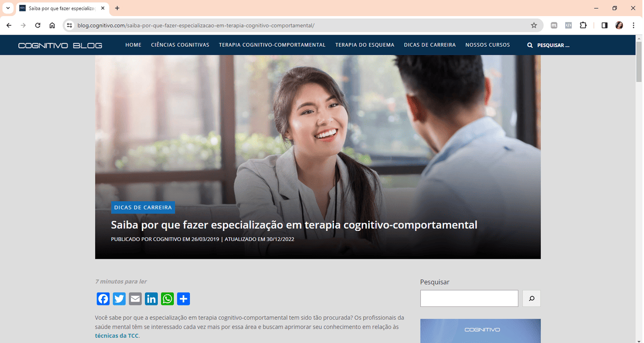View site information icon in address bar
Viewport: 644px width, 343px height.
69,25
